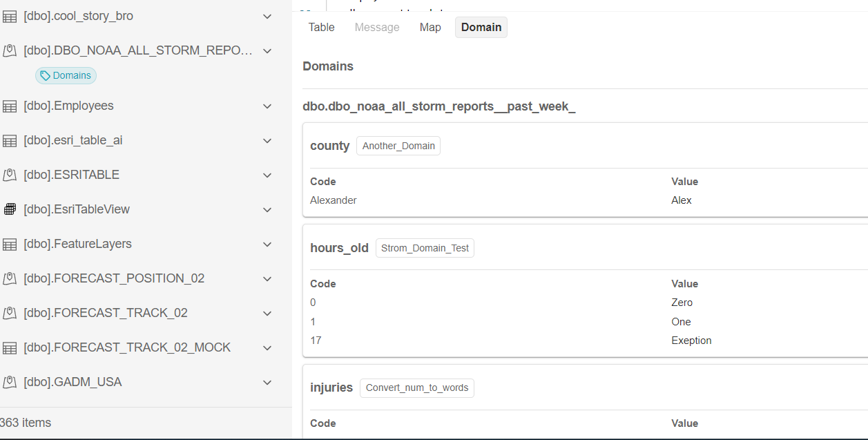
Task: Open the Map tab
Action: (x=430, y=27)
